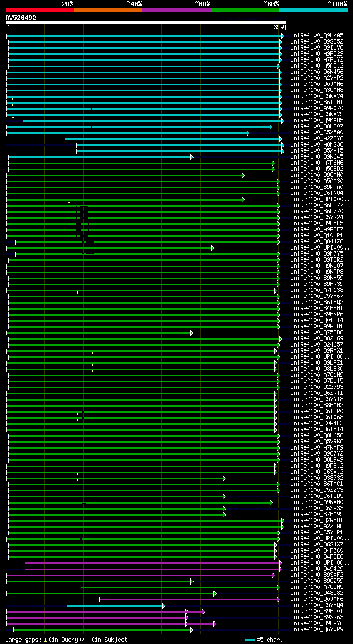Viewport: 353px width, 644px height.
Task: Select hit label UniRef100_Q6YWP9
Action: (317, 629)
